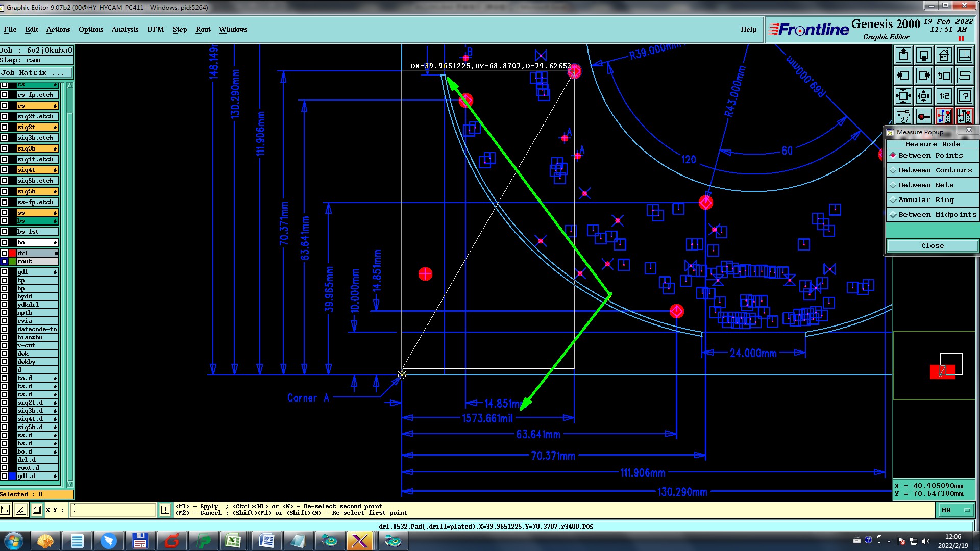Click the exclamation mark icon beside XY field
980x551 pixels.
(165, 509)
